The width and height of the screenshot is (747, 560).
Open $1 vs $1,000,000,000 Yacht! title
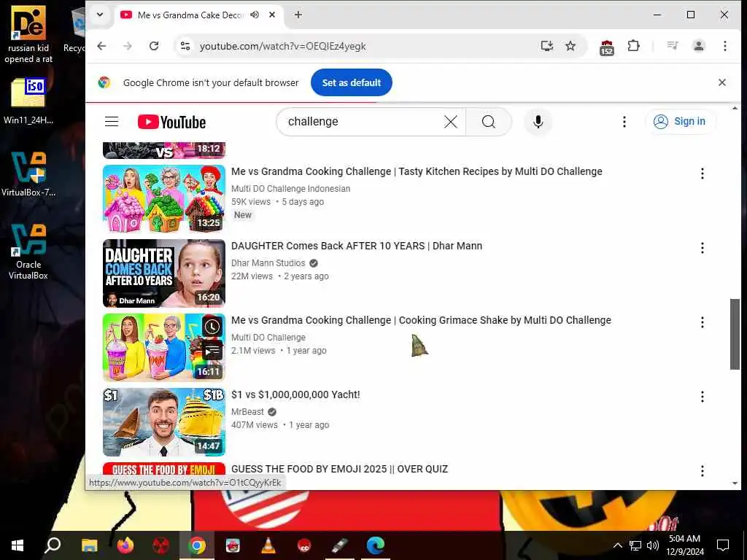(295, 394)
